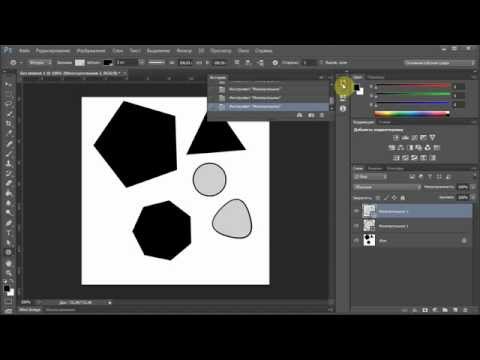Click the lock icon on the background layer
This screenshot has width=480, height=360.
464,240
